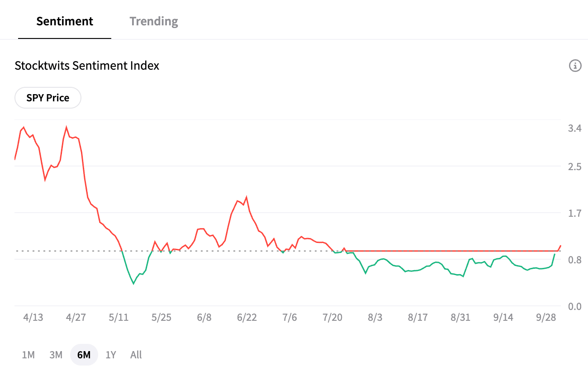
Task: Show All time range data
Action: (136, 355)
